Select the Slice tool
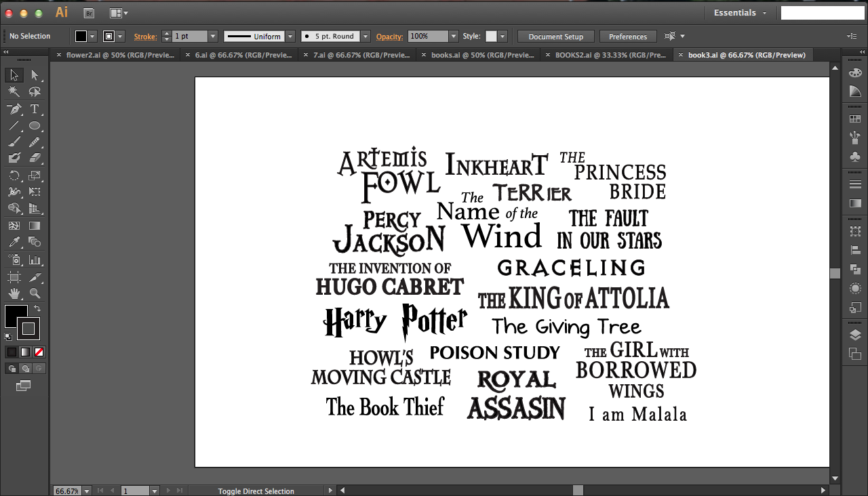The image size is (868, 496). 35,276
